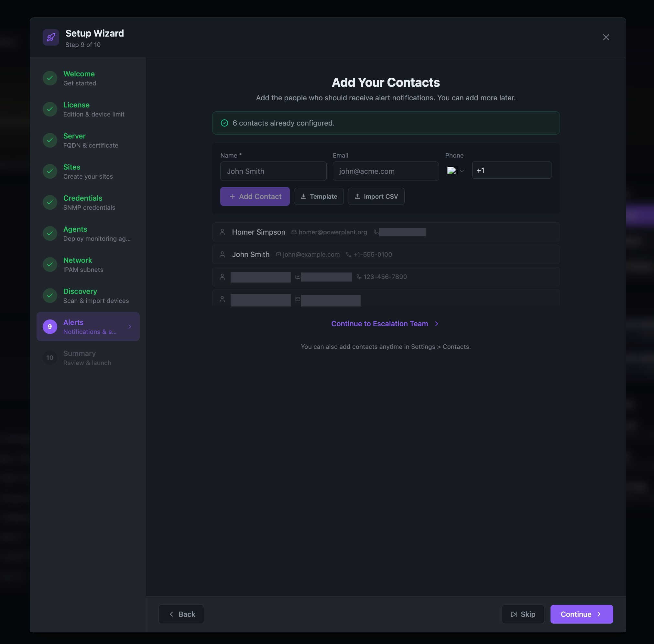Click the Welcome step green checkmark
This screenshot has height=644, width=654.
point(50,78)
